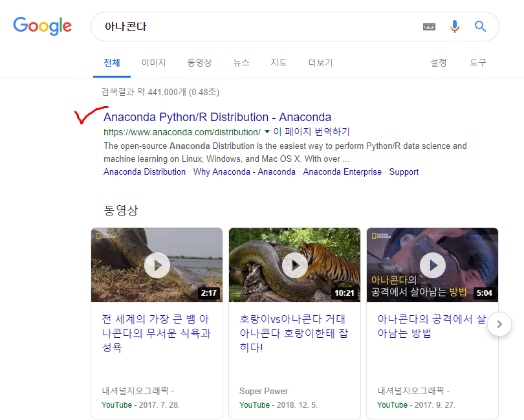Play the 5:04 survive anaconda attack video
524x420 pixels.
432,265
